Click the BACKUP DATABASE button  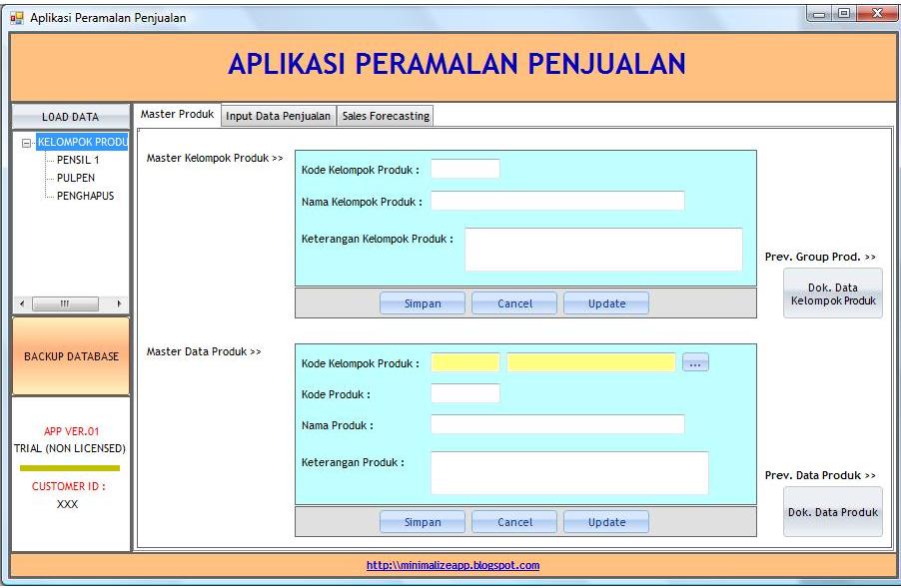[69, 355]
